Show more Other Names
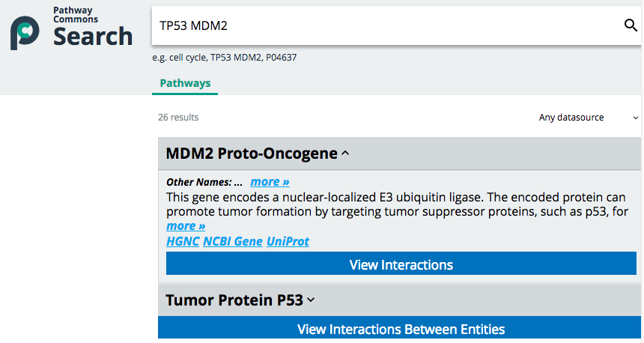The image size is (644, 343). point(270,182)
